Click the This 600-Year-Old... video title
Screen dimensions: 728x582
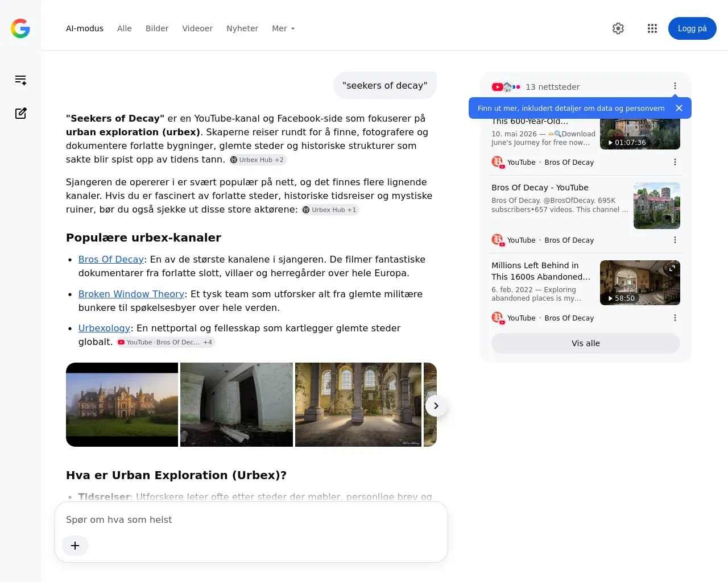[x=530, y=121]
